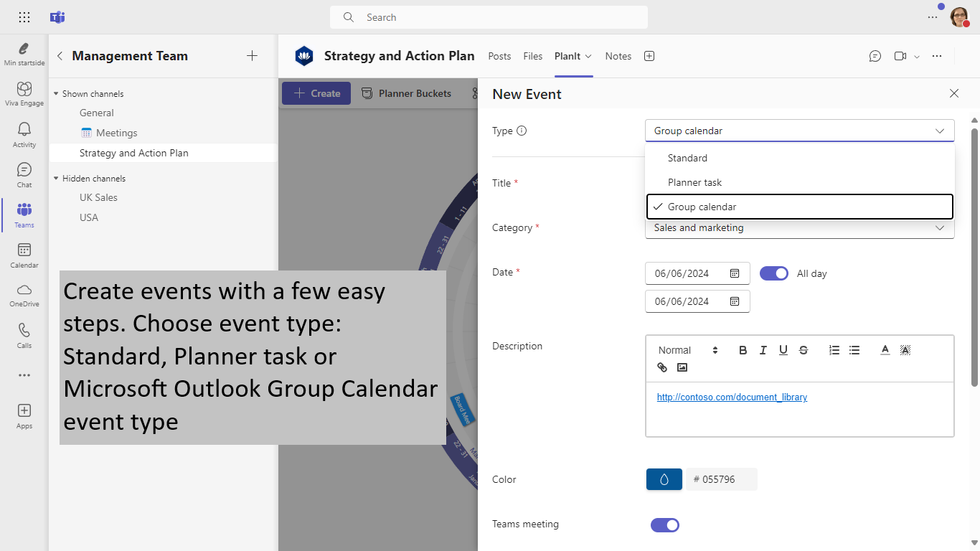Switch to the Notes tab
This screenshot has height=551, width=980.
coord(618,56)
